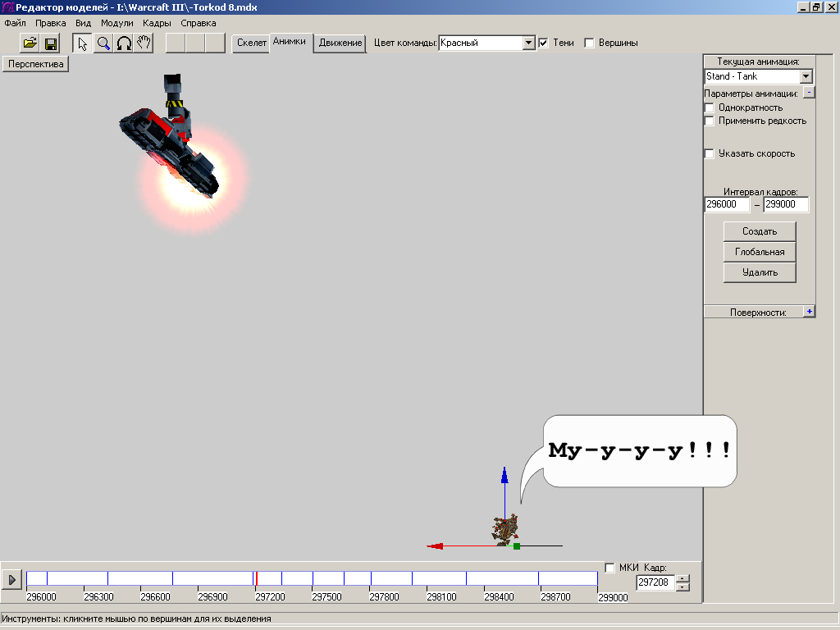Open the Файл menu

point(15,23)
